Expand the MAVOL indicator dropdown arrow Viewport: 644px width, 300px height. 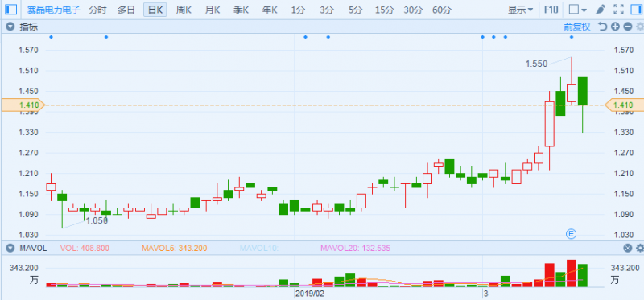[x=10, y=248]
